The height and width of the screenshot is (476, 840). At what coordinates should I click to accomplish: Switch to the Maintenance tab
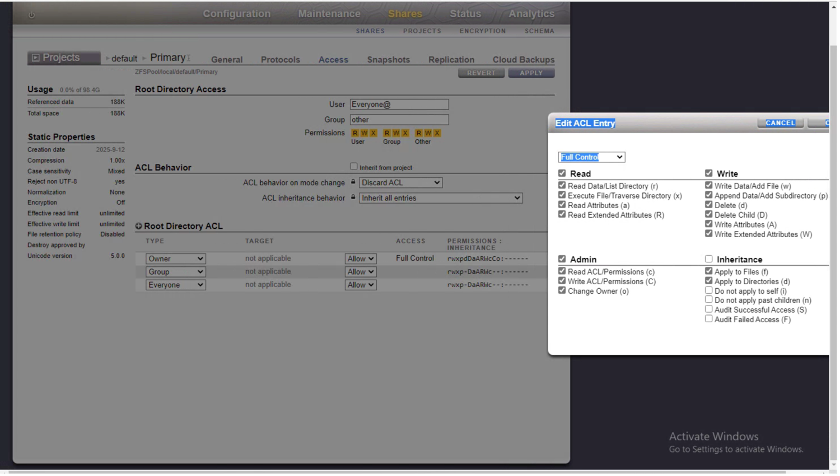[x=329, y=14]
